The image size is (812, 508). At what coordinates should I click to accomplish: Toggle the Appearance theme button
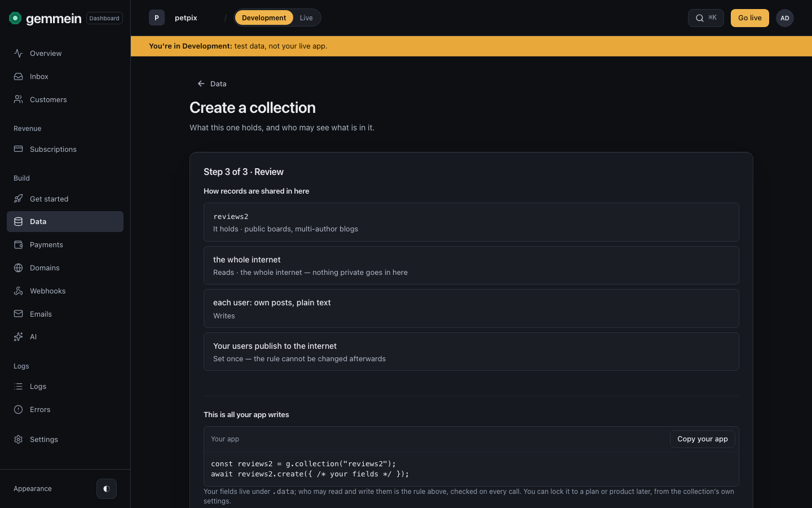[107, 489]
